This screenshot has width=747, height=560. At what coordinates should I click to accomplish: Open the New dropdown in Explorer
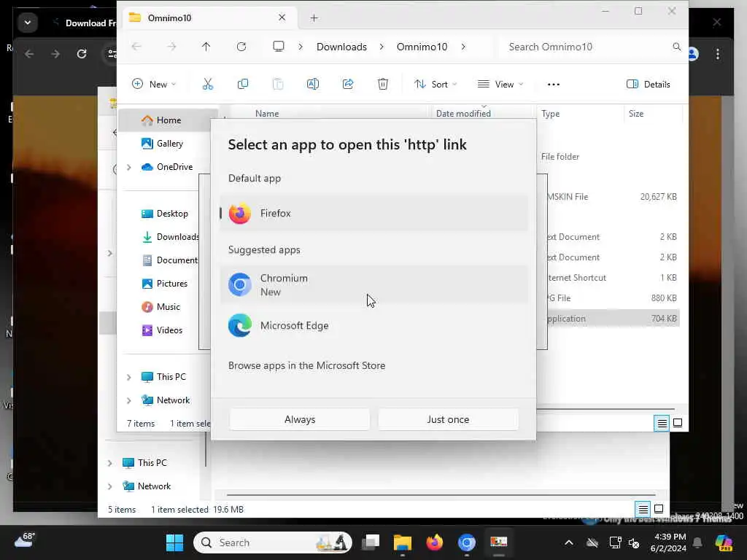[154, 85]
